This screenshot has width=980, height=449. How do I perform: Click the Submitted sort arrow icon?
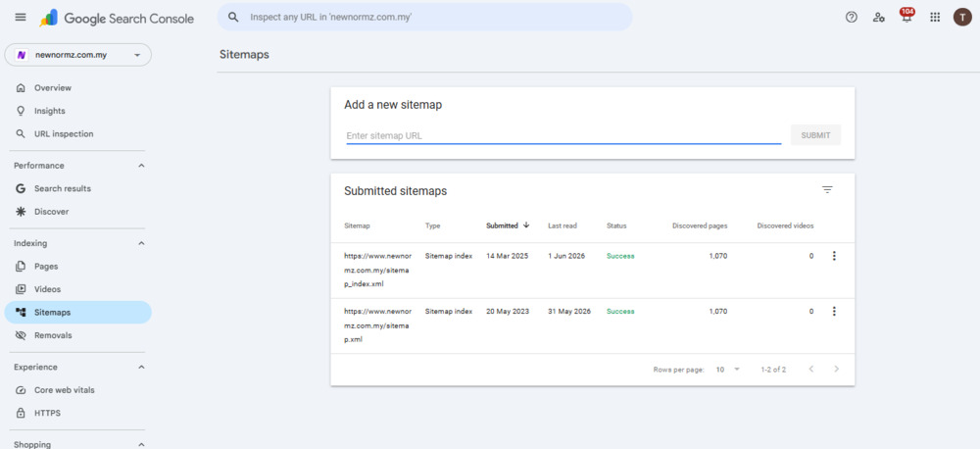coord(526,225)
